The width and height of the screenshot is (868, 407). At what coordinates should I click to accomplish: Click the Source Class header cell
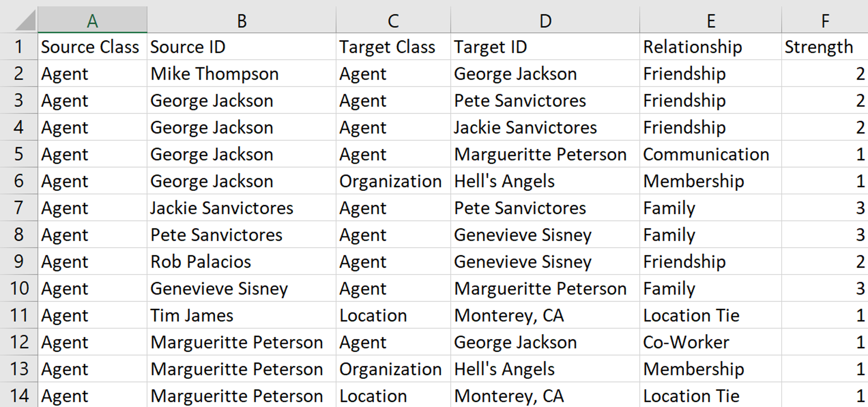coord(90,47)
